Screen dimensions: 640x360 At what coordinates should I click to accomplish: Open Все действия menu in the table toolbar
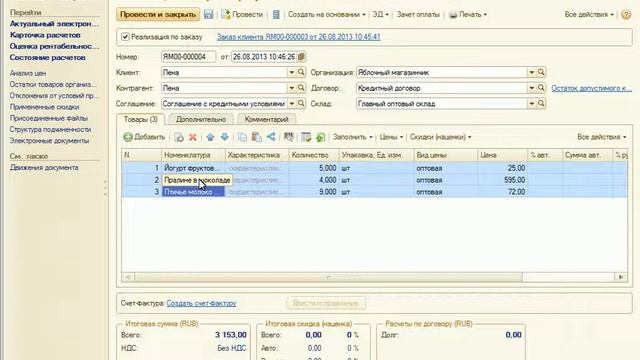click(601, 137)
